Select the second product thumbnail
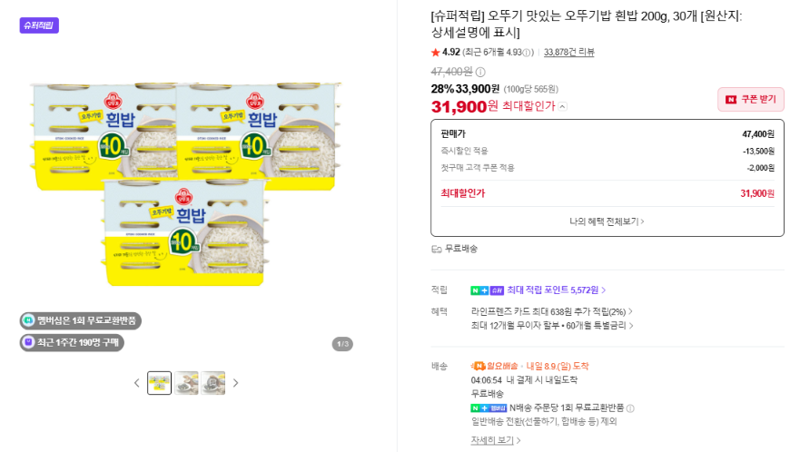Viewport: 800px width, 452px height. pos(186,383)
